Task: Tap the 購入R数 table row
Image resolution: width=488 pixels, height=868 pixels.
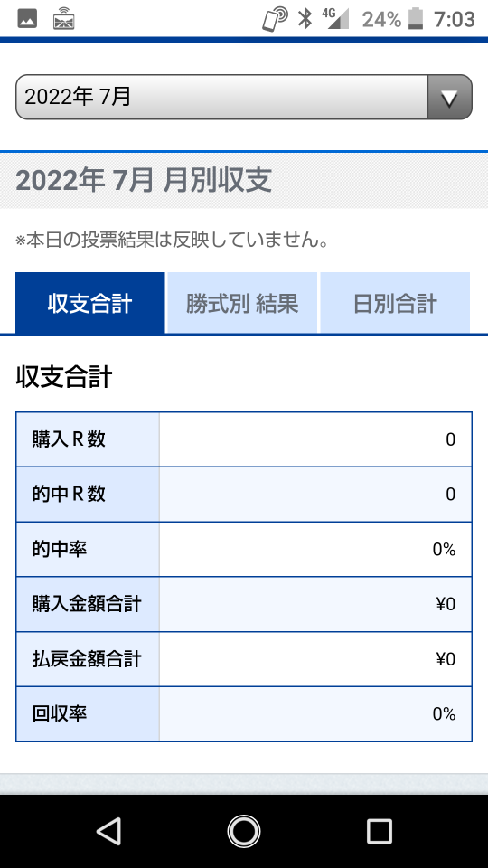Action: 243,439
